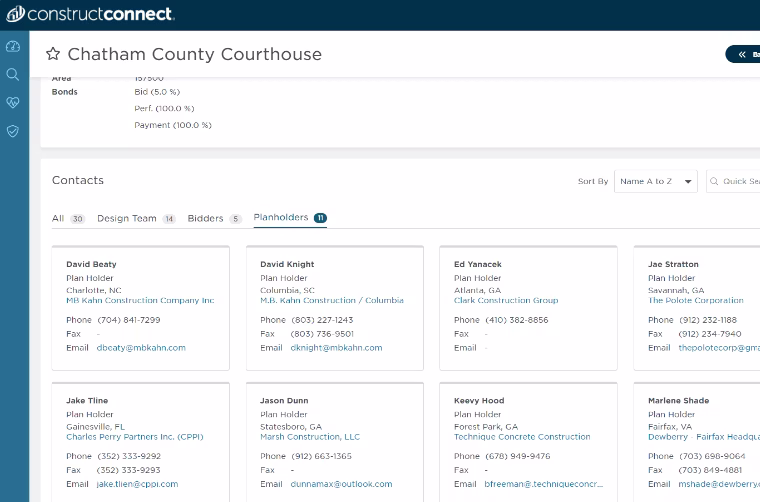Click phone number (678) 949-9476
Viewport: 760px width, 502px height.
click(518, 456)
